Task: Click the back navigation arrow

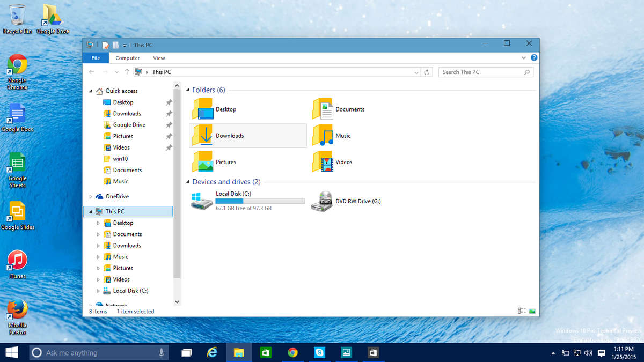Action: (92, 71)
